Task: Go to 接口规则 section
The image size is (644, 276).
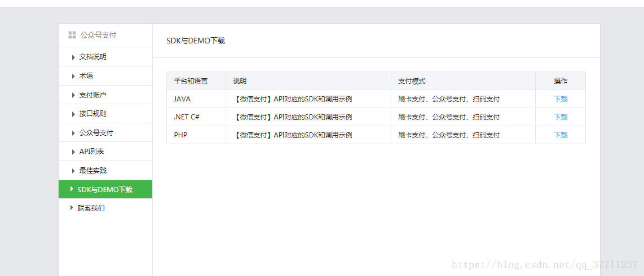Action: pos(105,114)
